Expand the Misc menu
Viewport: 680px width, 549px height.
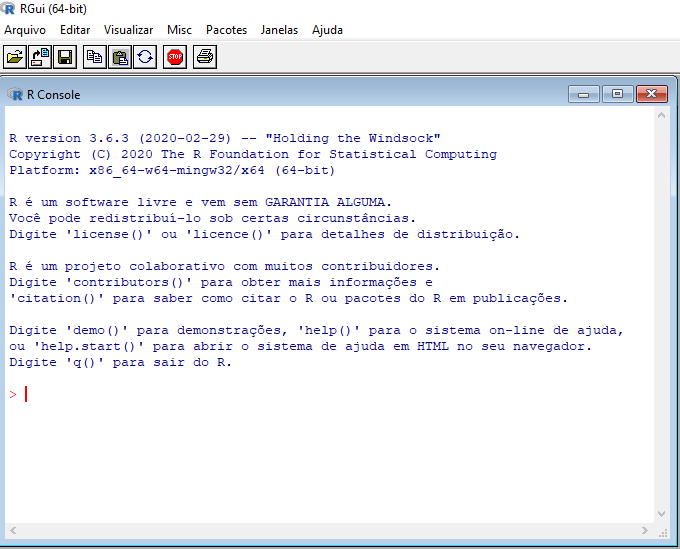pyautogui.click(x=180, y=30)
